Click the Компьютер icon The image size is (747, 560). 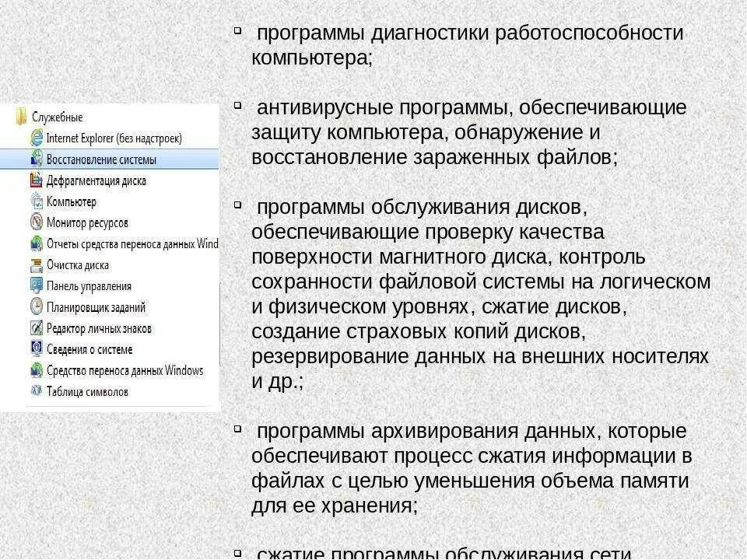37,201
